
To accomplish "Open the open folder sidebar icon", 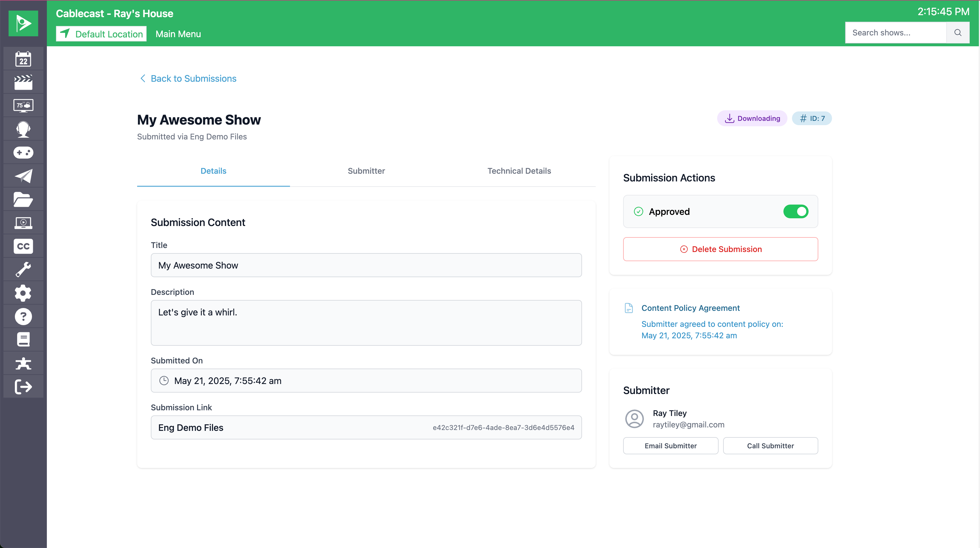I will click(x=23, y=199).
